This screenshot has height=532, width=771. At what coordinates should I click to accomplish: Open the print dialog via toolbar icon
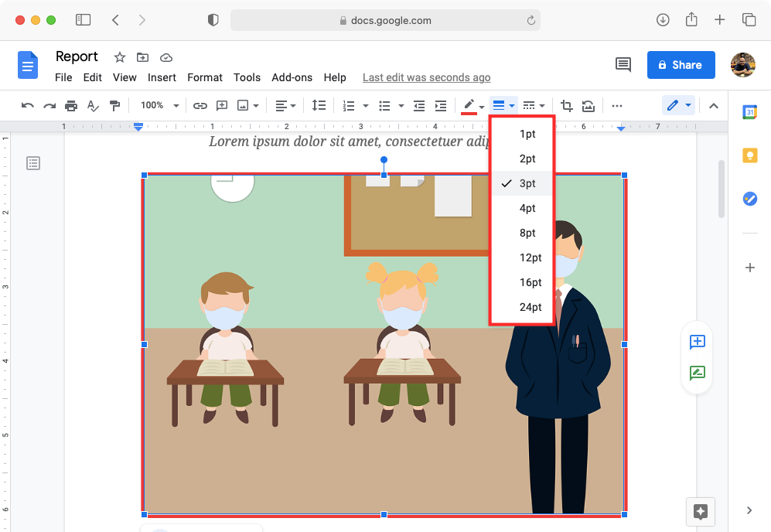pyautogui.click(x=70, y=105)
